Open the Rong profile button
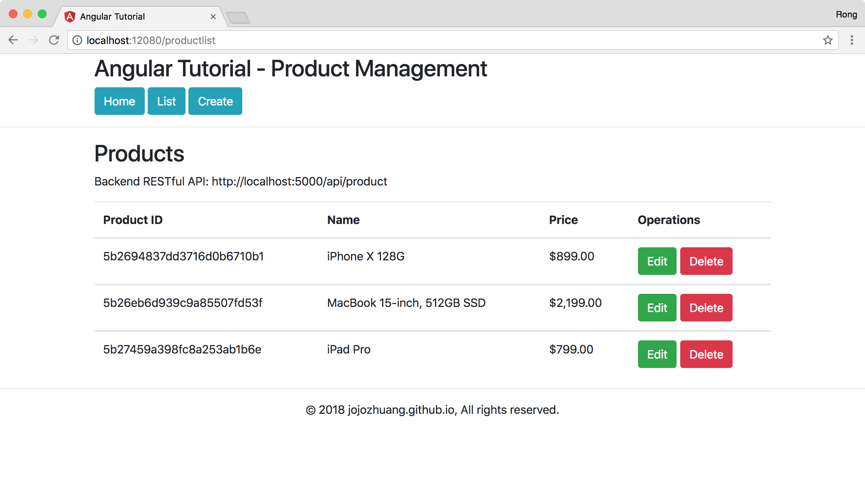 pos(846,15)
